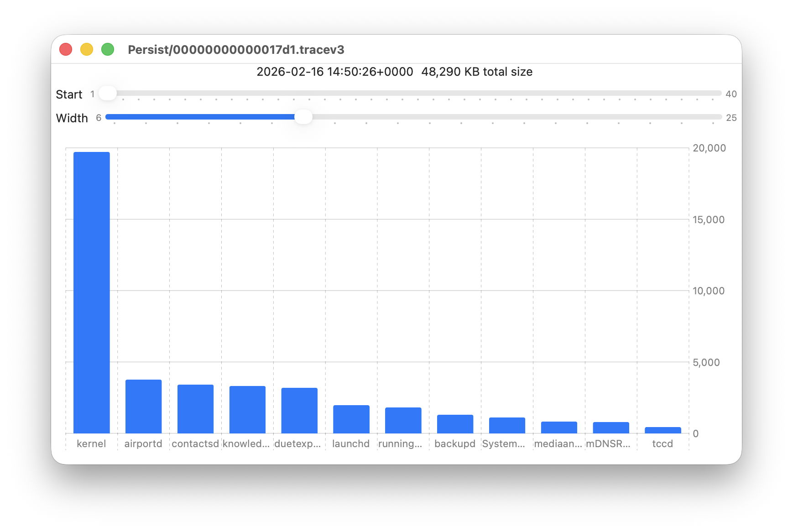Select the launchd bar in chart

pos(351,419)
